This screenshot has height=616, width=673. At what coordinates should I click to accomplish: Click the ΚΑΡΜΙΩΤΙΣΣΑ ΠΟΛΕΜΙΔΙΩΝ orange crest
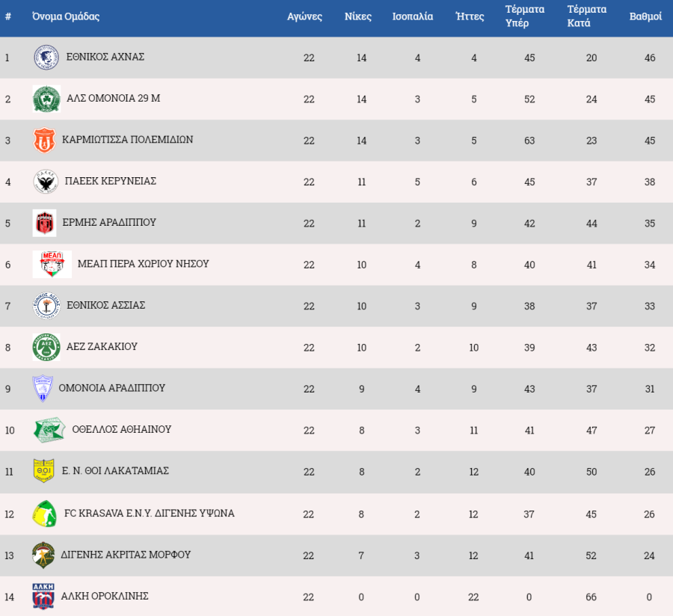point(45,141)
